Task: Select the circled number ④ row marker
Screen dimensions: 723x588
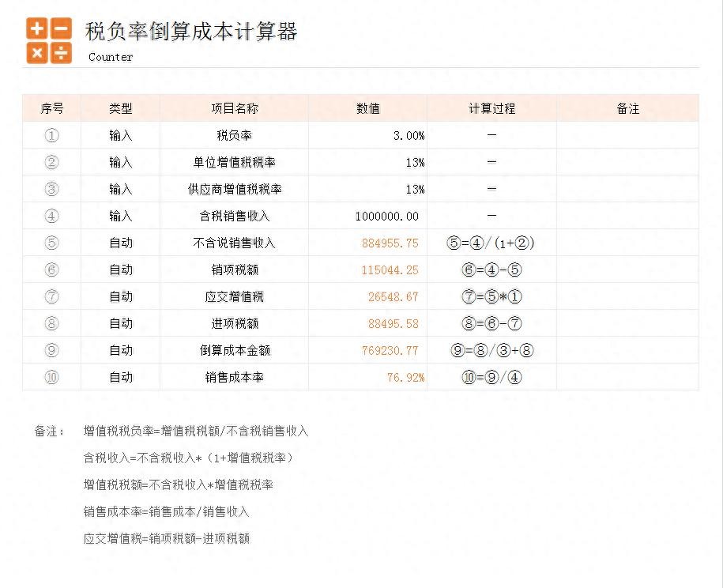Action: pos(52,216)
